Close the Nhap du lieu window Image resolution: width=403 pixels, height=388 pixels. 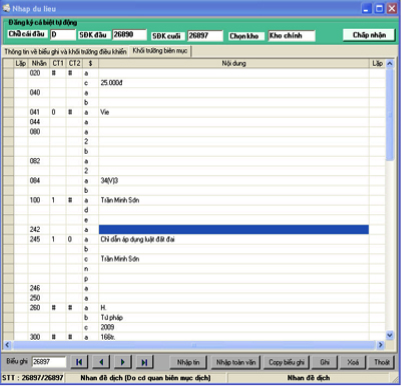click(392, 8)
